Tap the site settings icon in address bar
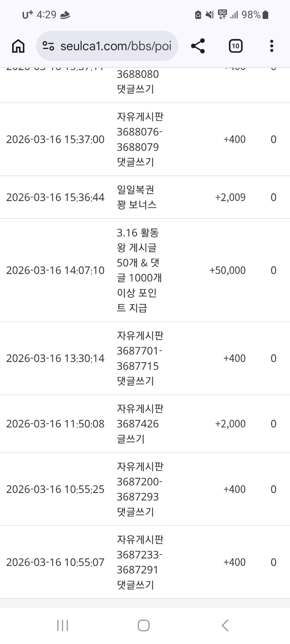The height and width of the screenshot is (644, 290). (48, 46)
